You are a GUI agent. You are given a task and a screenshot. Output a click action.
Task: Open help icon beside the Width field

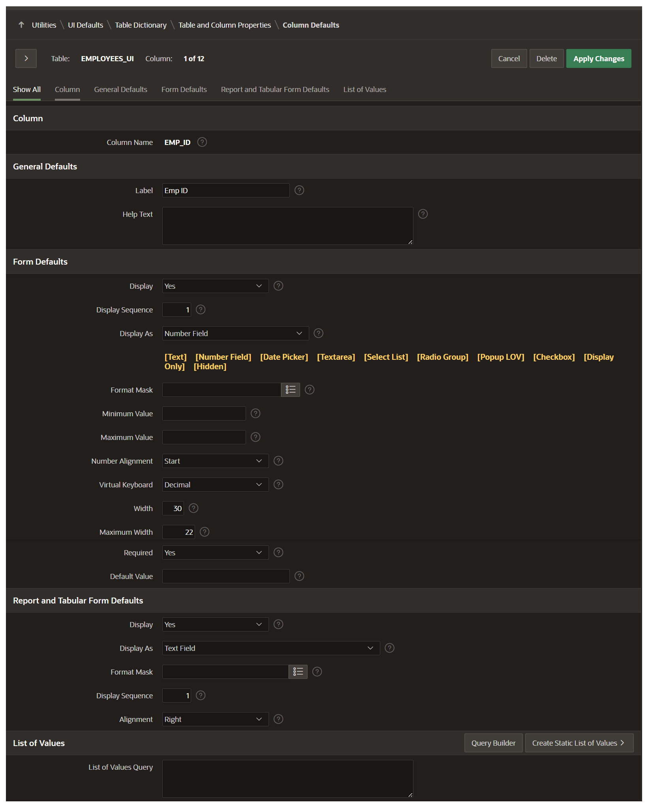click(x=193, y=508)
